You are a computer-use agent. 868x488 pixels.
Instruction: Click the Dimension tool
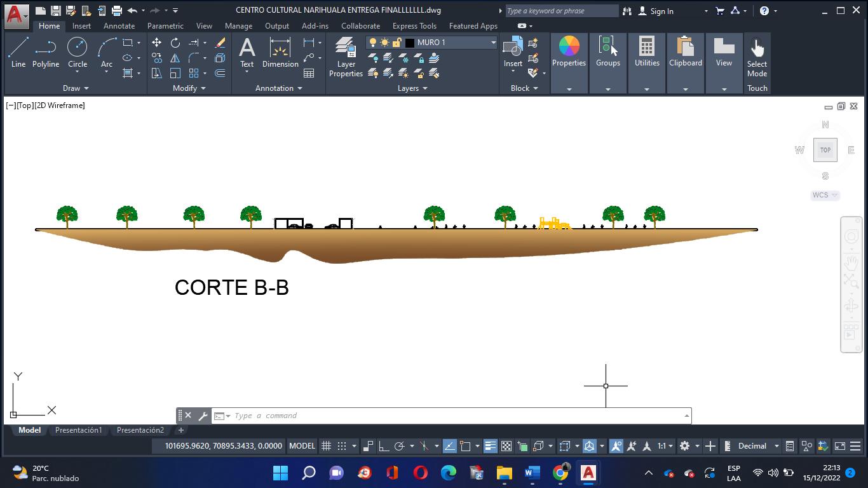pyautogui.click(x=280, y=52)
